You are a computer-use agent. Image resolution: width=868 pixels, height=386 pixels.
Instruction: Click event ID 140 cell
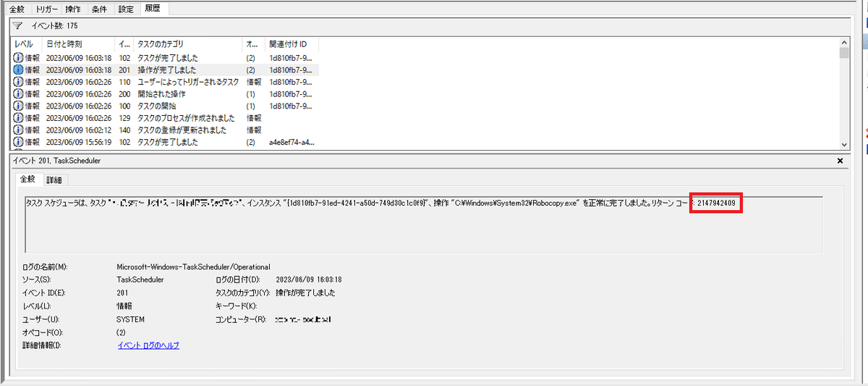coord(124,130)
